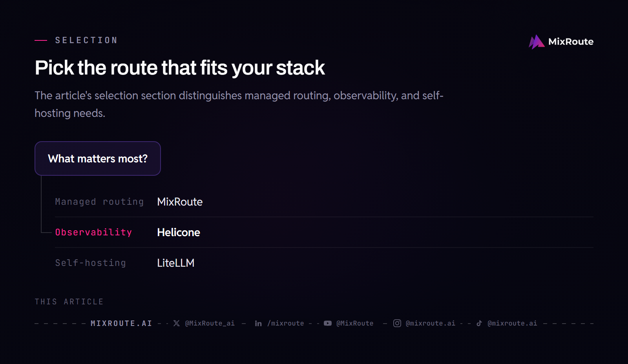The width and height of the screenshot is (628, 364).
Task: Open the X (Twitter) icon in footer
Action: click(177, 323)
